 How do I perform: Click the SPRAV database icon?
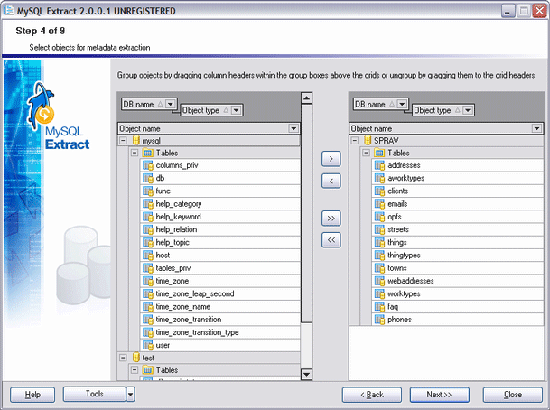tap(367, 140)
